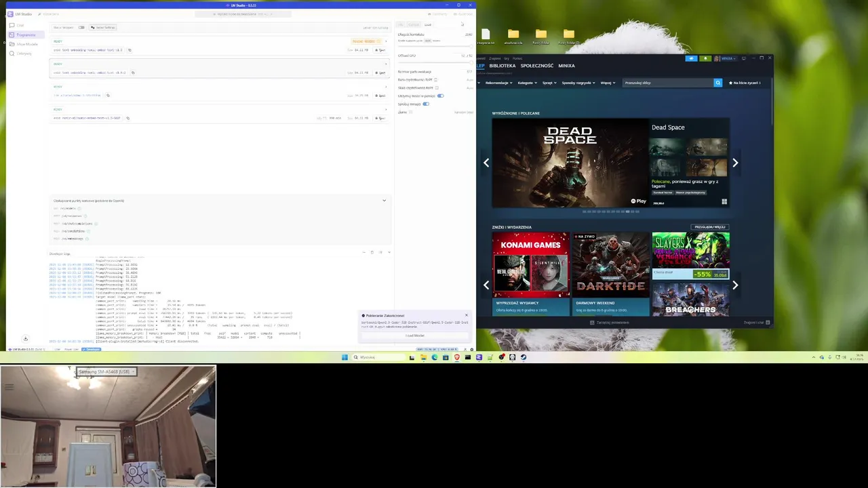Click PRZEGLĄDAJ WIĘCEJ in Steam

(710, 227)
